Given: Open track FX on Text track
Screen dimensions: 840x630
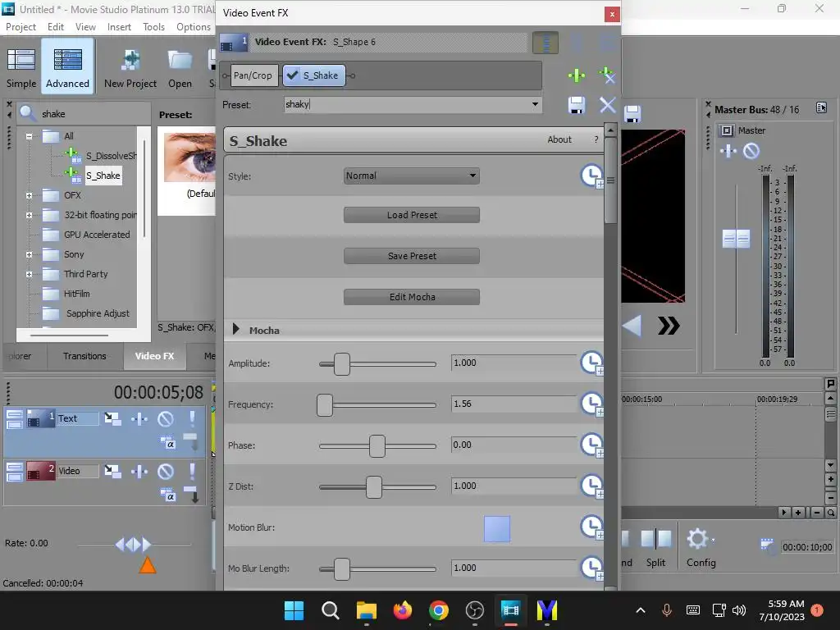Looking at the screenshot, I should 139,418.
